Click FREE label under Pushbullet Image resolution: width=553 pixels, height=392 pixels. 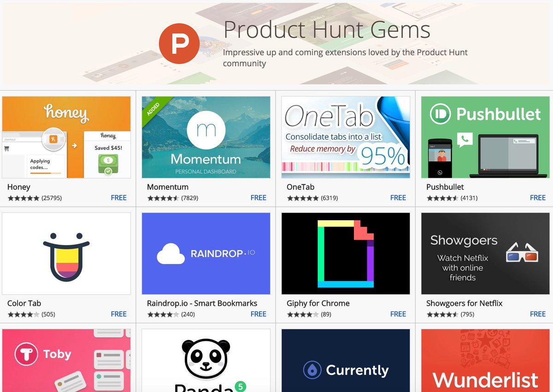(538, 198)
